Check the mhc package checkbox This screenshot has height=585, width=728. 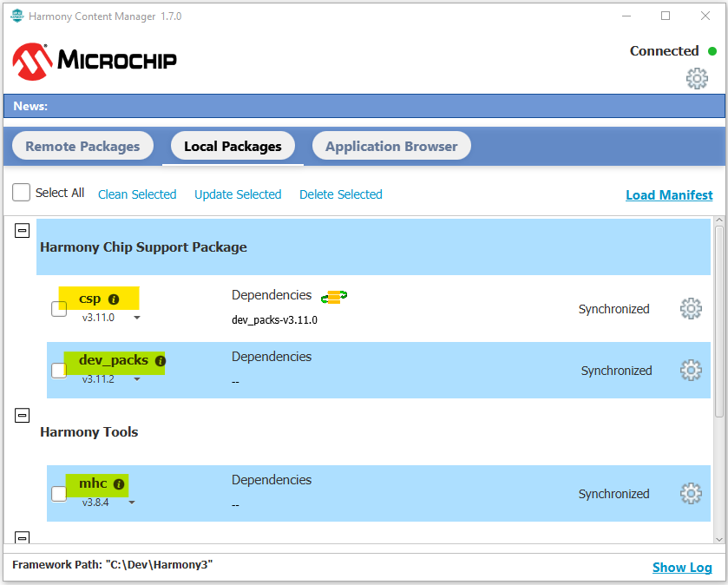pyautogui.click(x=59, y=494)
